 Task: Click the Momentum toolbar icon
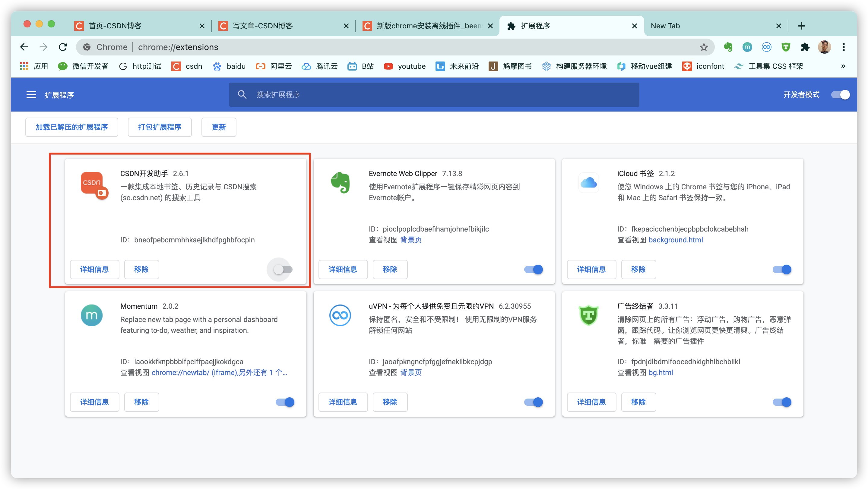747,47
